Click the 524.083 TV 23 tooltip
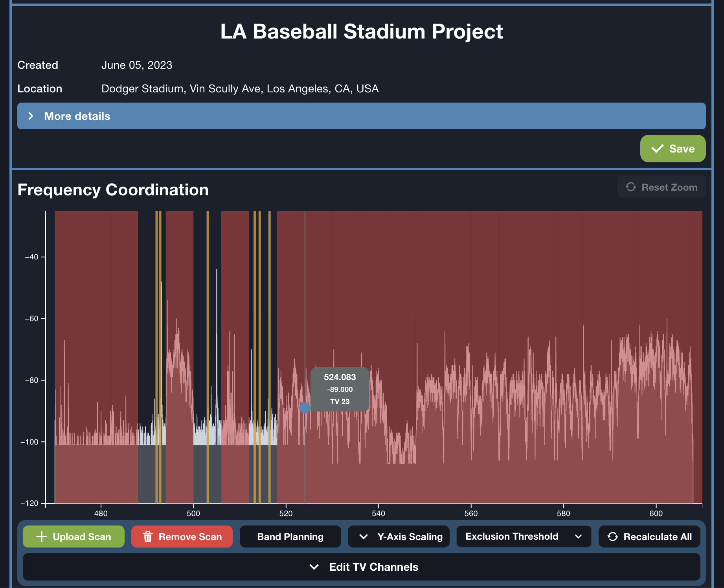This screenshot has width=724, height=588. (340, 389)
